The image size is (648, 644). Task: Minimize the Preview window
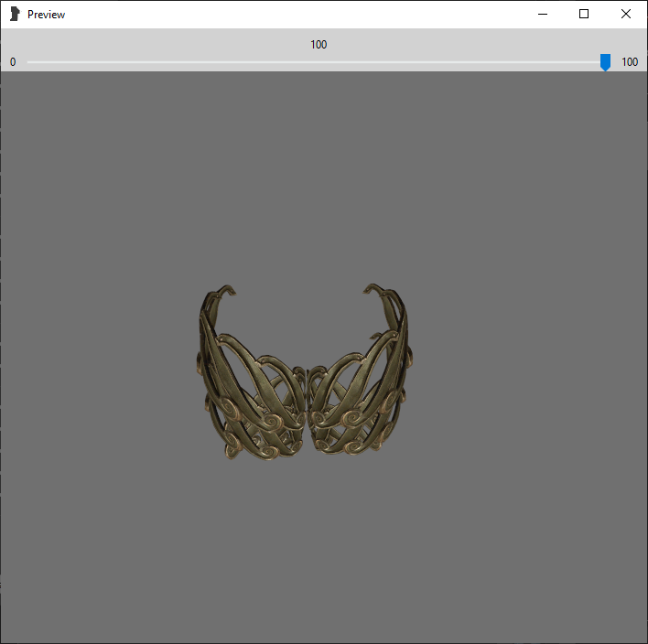click(x=543, y=14)
